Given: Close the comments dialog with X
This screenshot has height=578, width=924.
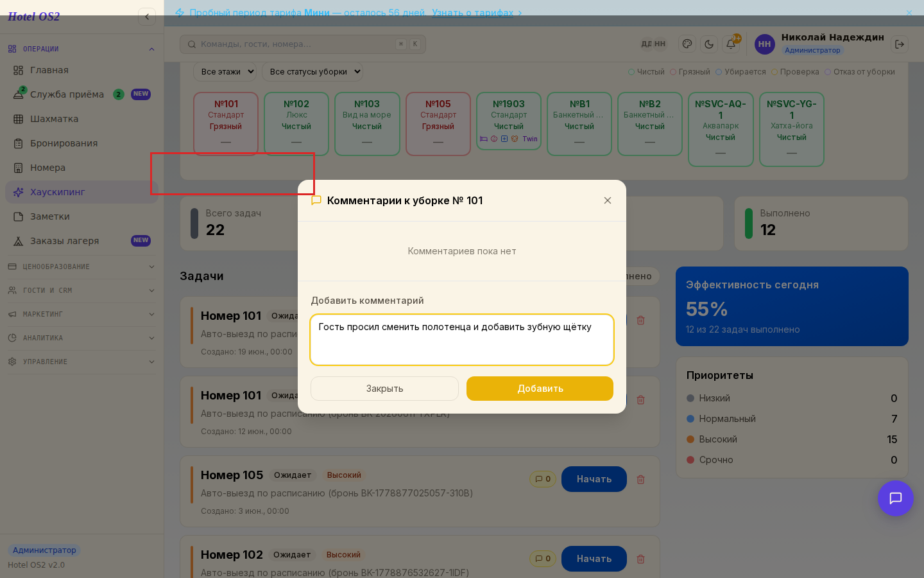Looking at the screenshot, I should pyautogui.click(x=608, y=200).
